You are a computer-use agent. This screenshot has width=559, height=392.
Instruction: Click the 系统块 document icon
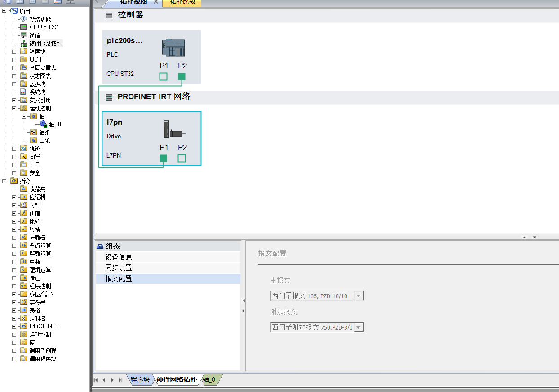24,92
